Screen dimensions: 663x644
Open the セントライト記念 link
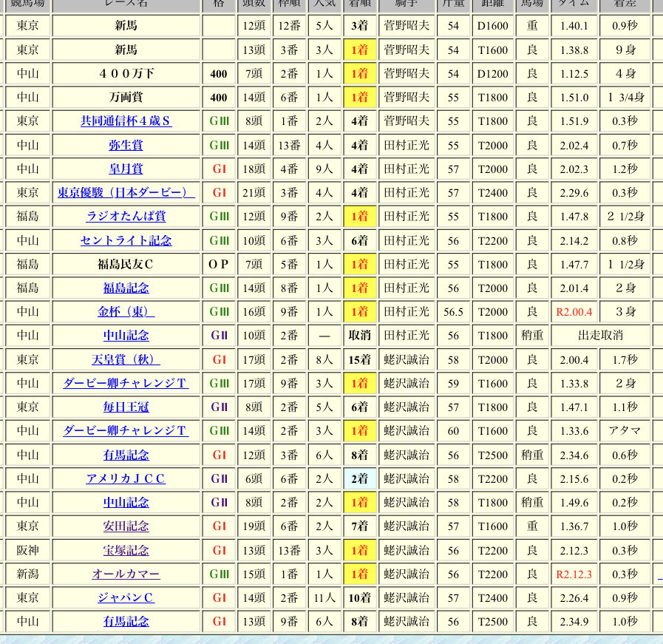[x=126, y=240]
